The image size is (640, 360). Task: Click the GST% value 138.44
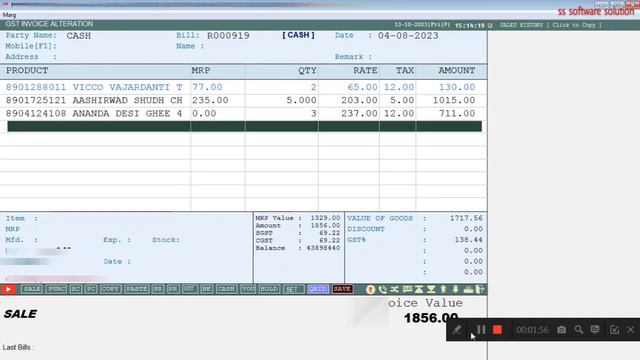(x=469, y=240)
